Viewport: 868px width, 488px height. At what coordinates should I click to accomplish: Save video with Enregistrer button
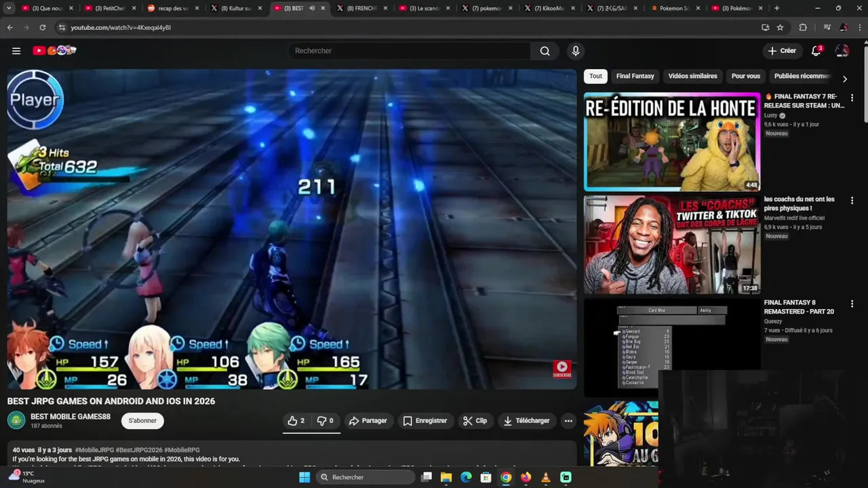click(x=425, y=421)
